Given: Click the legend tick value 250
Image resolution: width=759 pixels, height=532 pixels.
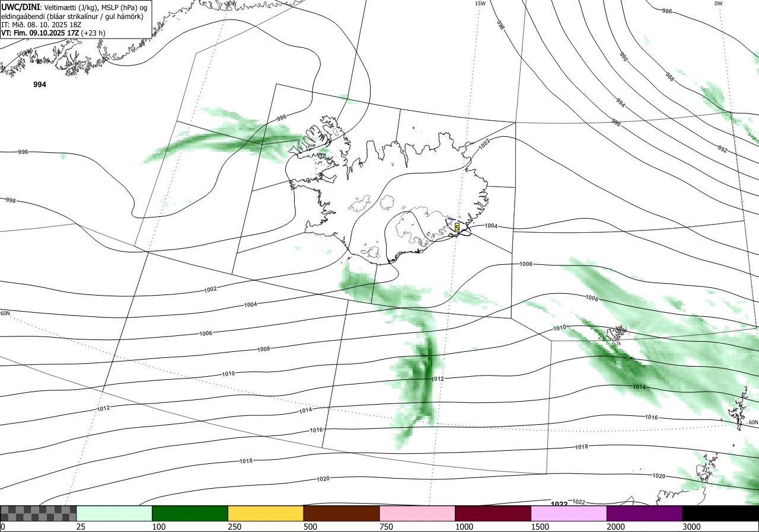Looking at the screenshot, I should point(235,527).
